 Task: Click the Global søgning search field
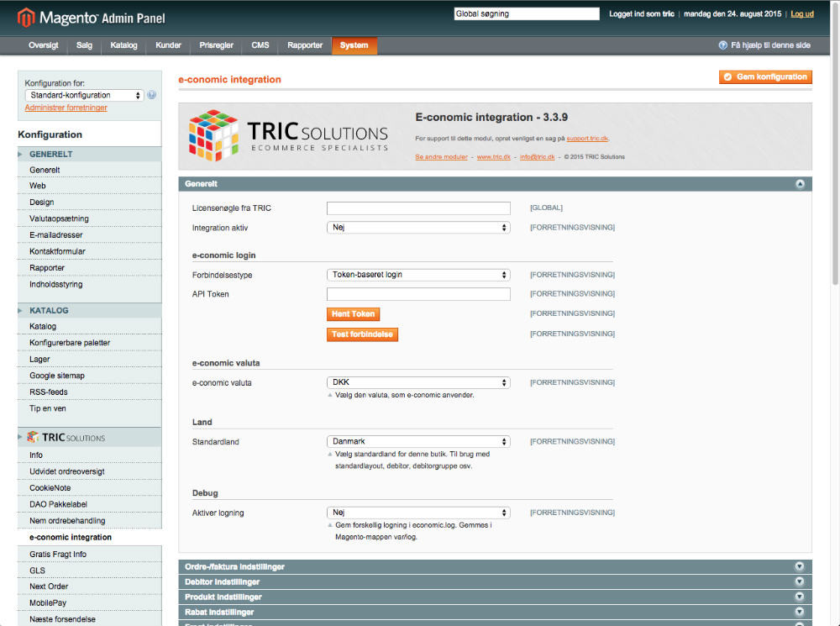(x=526, y=13)
